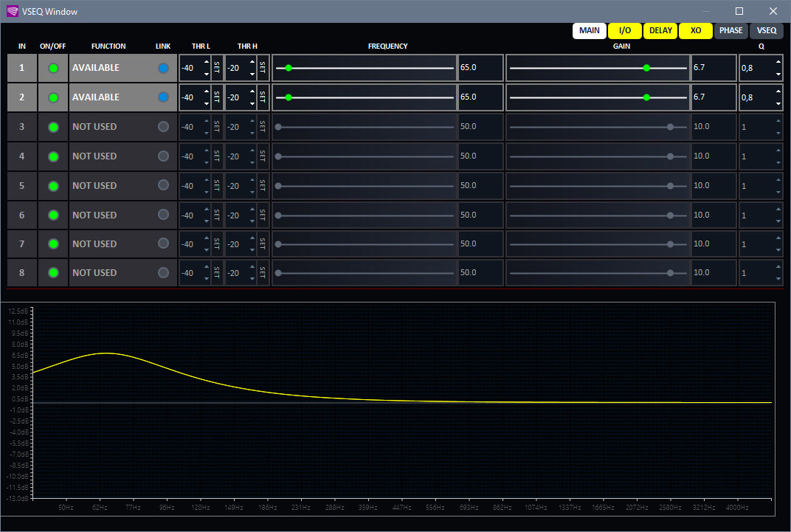The image size is (791, 532).
Task: Increase THR L value on input 2
Action: coord(207,91)
